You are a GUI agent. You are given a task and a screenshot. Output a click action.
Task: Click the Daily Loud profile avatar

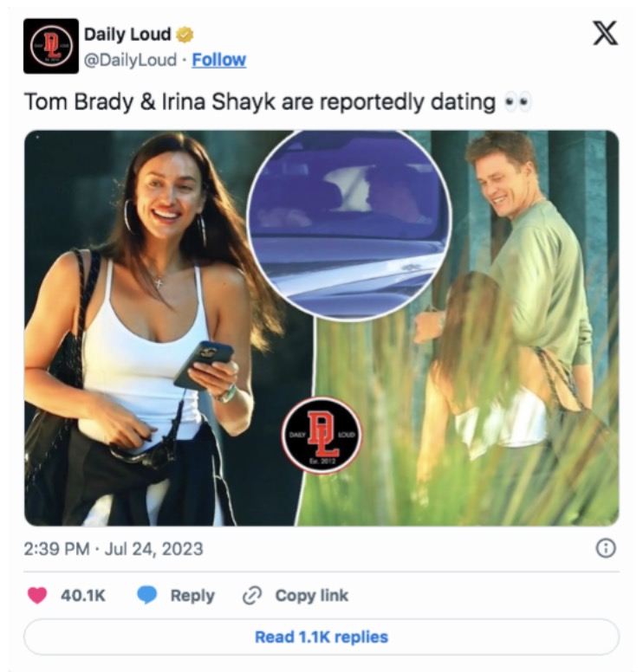click(50, 46)
